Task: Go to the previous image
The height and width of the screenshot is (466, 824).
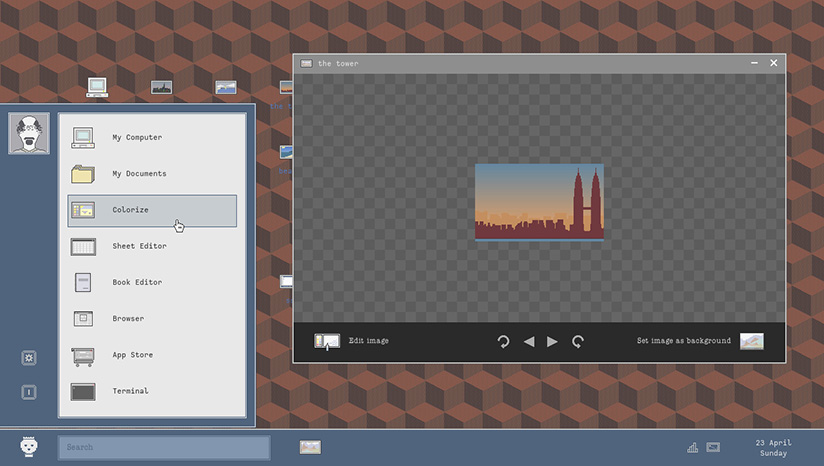Action: tap(529, 341)
